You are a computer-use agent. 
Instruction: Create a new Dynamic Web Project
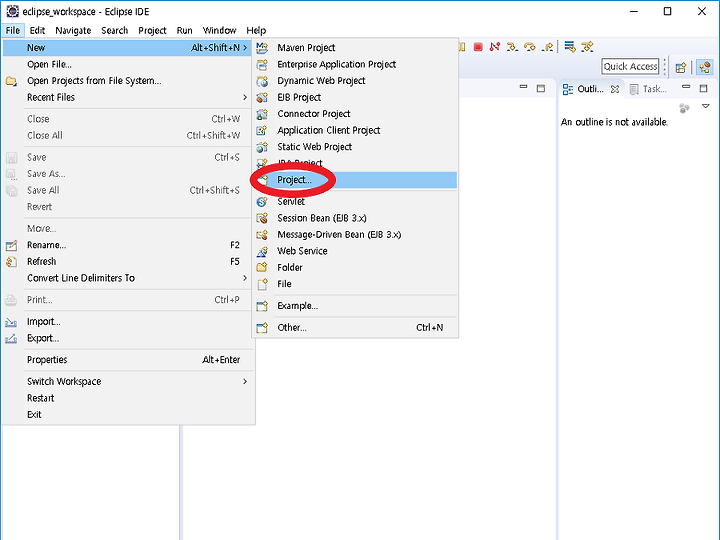pos(355,81)
